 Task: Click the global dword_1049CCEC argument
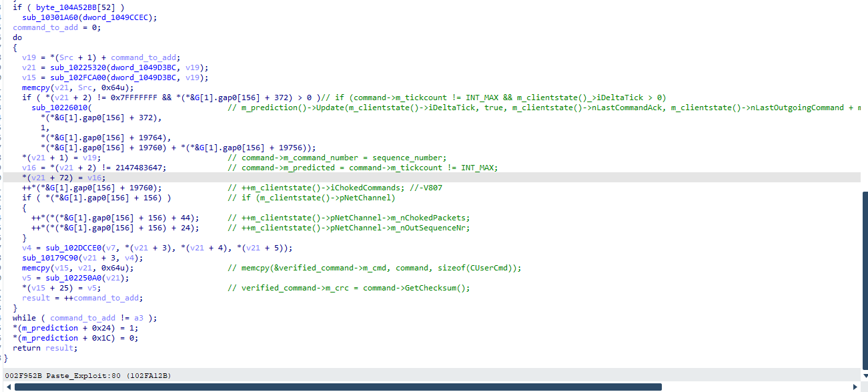(117, 17)
